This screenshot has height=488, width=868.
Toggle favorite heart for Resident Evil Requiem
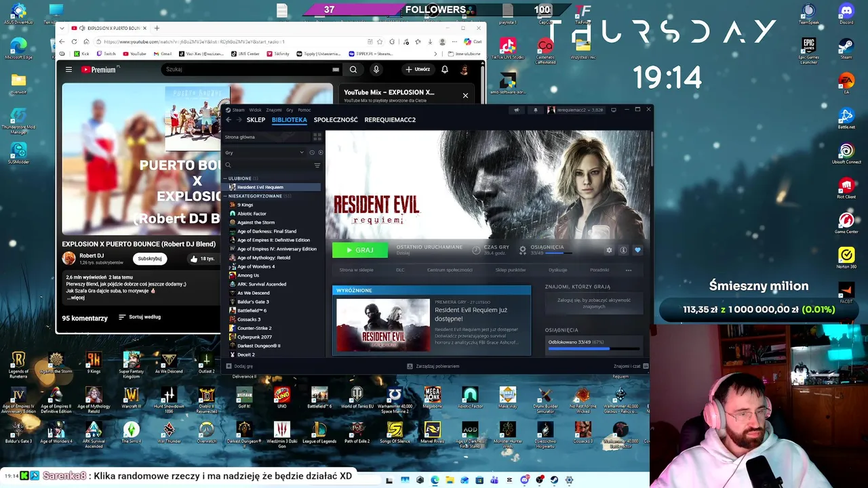click(x=637, y=250)
